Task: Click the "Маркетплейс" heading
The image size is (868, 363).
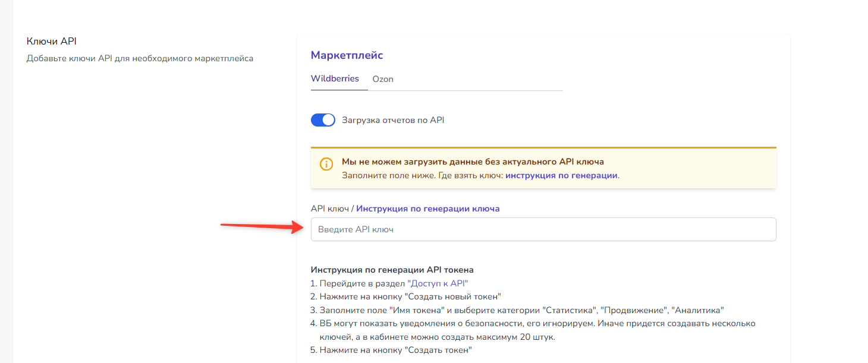Action: point(347,55)
